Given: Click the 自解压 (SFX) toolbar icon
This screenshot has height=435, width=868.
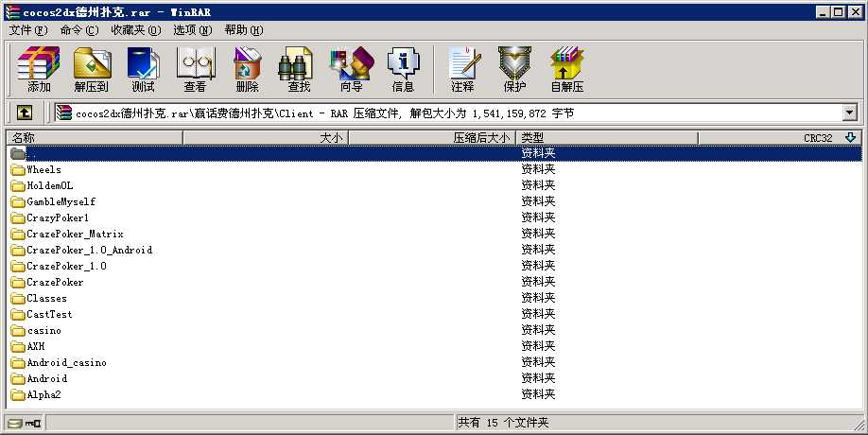Looking at the screenshot, I should point(567,70).
